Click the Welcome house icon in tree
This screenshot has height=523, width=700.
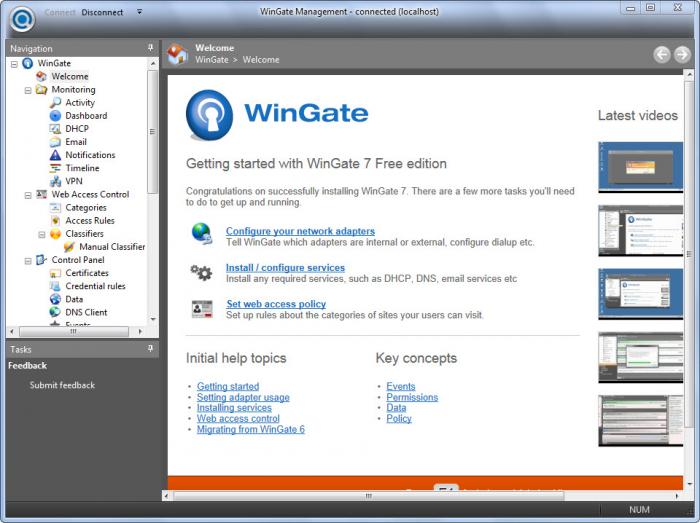(41, 76)
